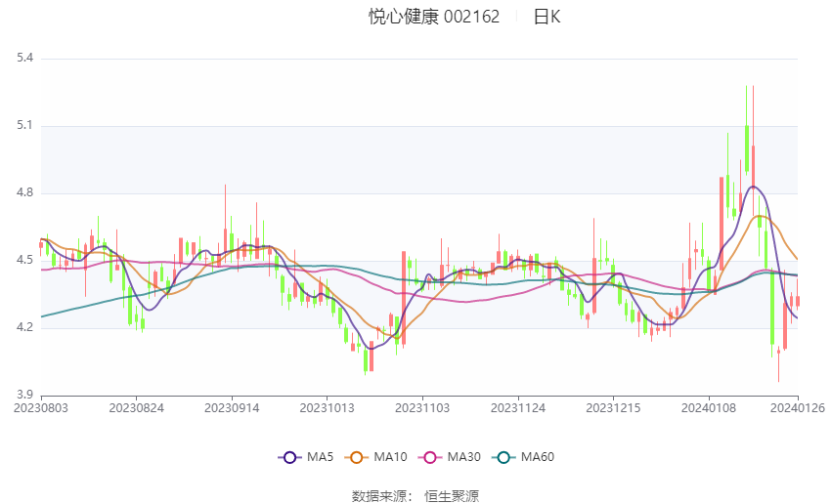
Task: Click the 20231124 x-axis date label
Action: point(518,408)
